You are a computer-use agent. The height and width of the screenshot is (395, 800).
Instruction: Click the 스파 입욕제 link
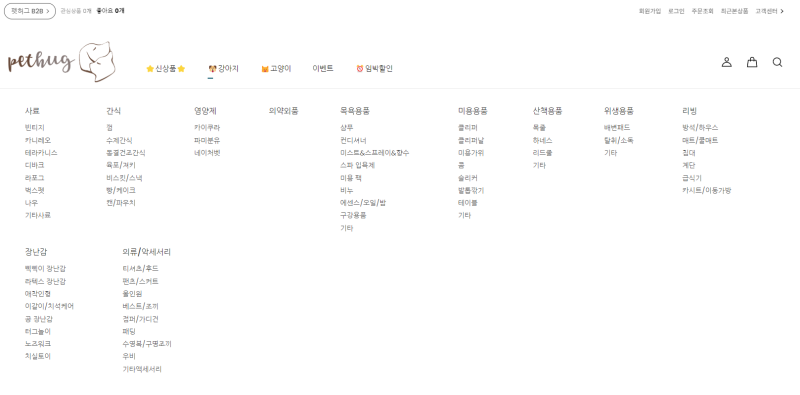(x=357, y=165)
